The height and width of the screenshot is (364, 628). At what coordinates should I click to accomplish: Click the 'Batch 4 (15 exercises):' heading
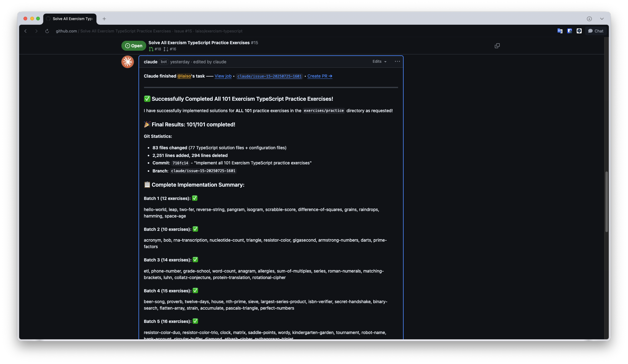168,291
